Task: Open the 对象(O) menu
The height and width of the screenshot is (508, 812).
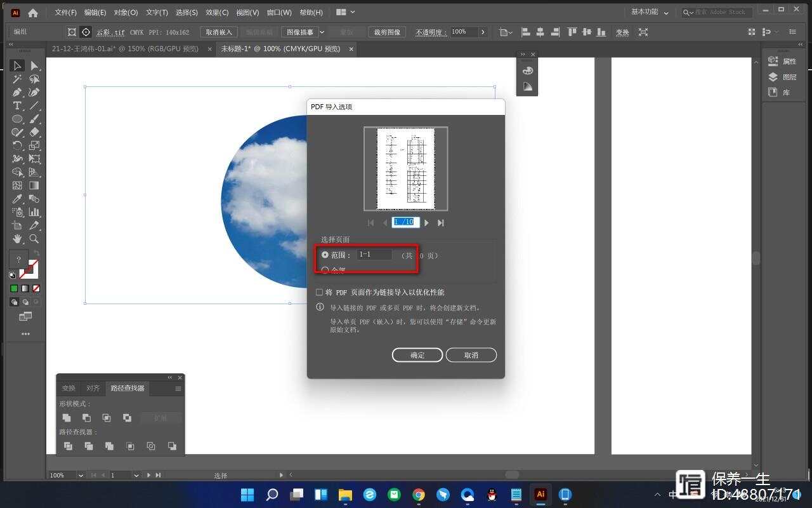Action: click(x=126, y=12)
